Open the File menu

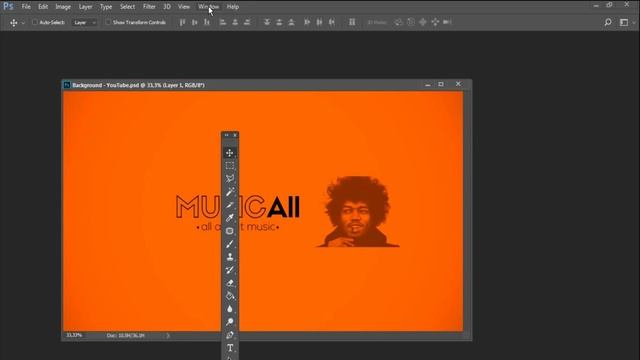26,7
